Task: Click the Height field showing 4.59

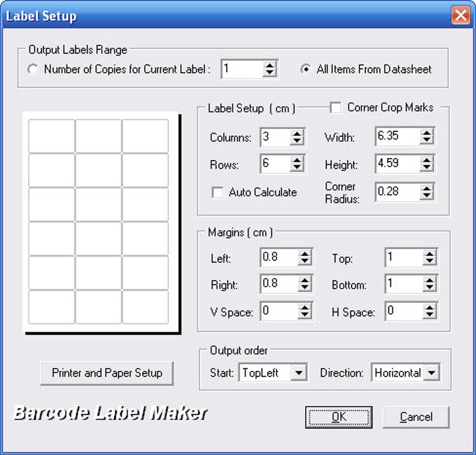Action: click(398, 164)
